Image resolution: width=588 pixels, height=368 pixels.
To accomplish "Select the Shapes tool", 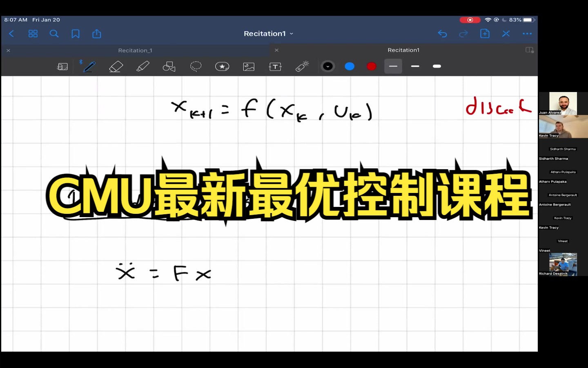I will 169,66.
